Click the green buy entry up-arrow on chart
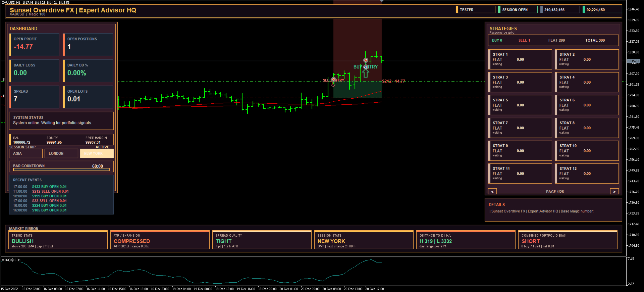The height and width of the screenshot is (292, 644). point(366,73)
